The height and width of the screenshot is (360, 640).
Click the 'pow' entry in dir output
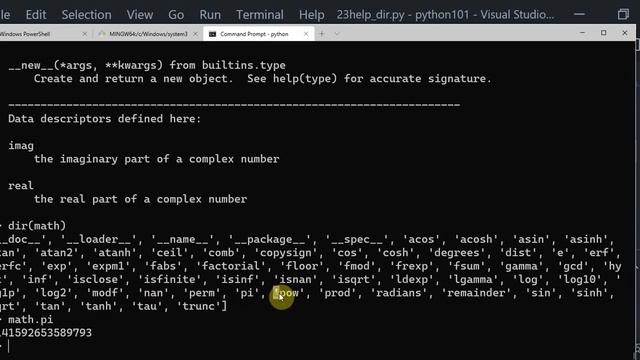tap(289, 293)
